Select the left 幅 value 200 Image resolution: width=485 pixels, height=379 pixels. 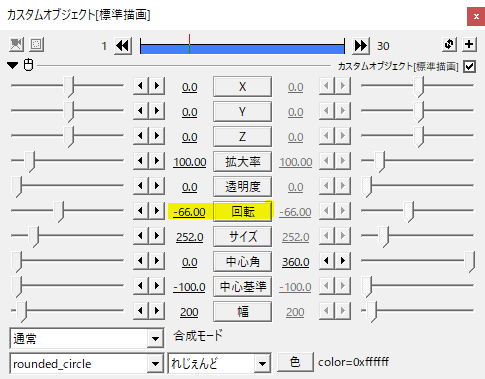(189, 312)
